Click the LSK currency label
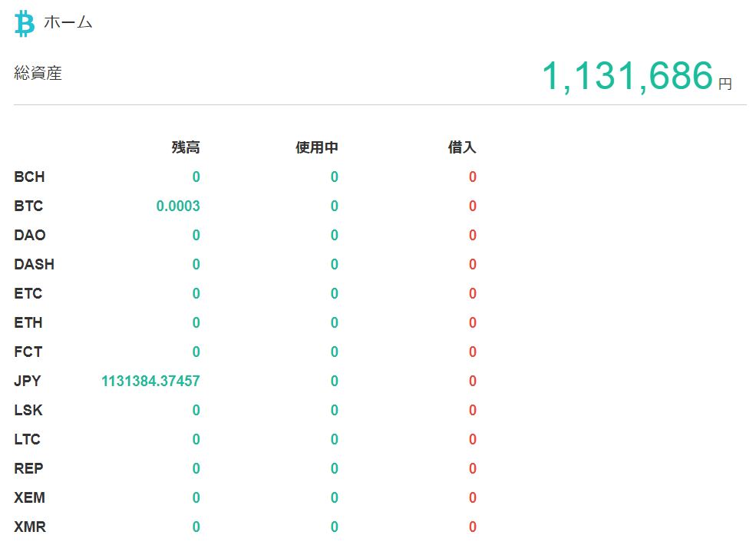756x545 pixels. [28, 410]
